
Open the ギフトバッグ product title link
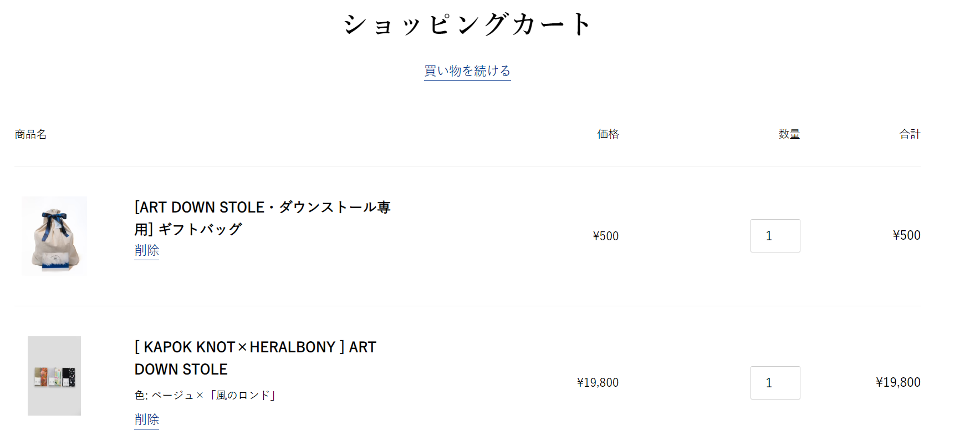coord(262,218)
